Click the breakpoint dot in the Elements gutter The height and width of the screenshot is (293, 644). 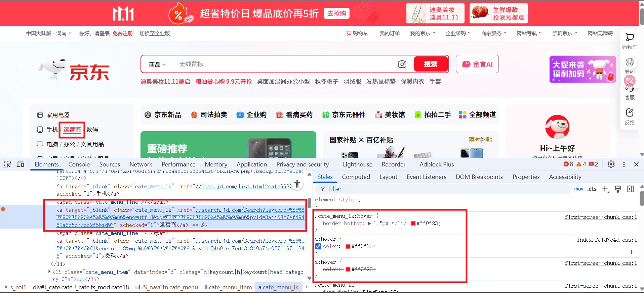[3, 209]
